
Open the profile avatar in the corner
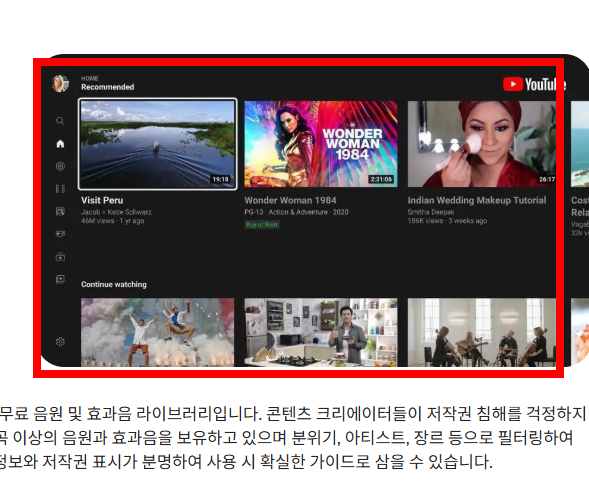[60, 83]
